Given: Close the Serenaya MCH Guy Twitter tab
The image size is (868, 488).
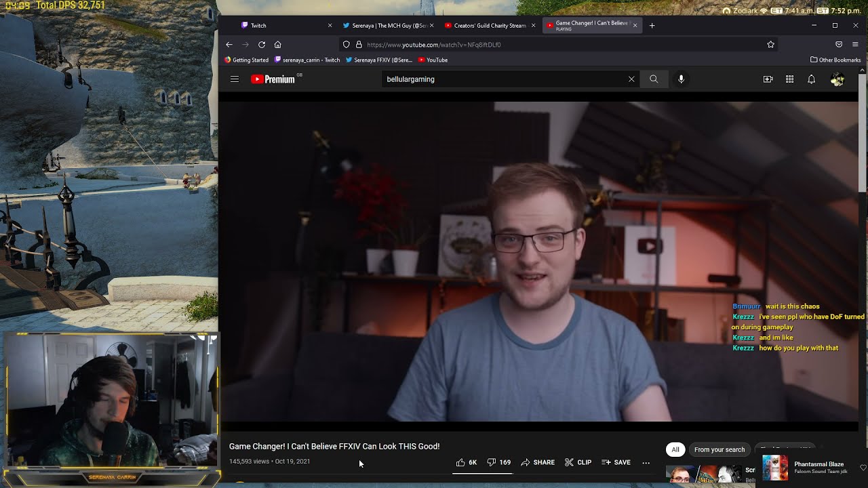Looking at the screenshot, I should coord(431,26).
